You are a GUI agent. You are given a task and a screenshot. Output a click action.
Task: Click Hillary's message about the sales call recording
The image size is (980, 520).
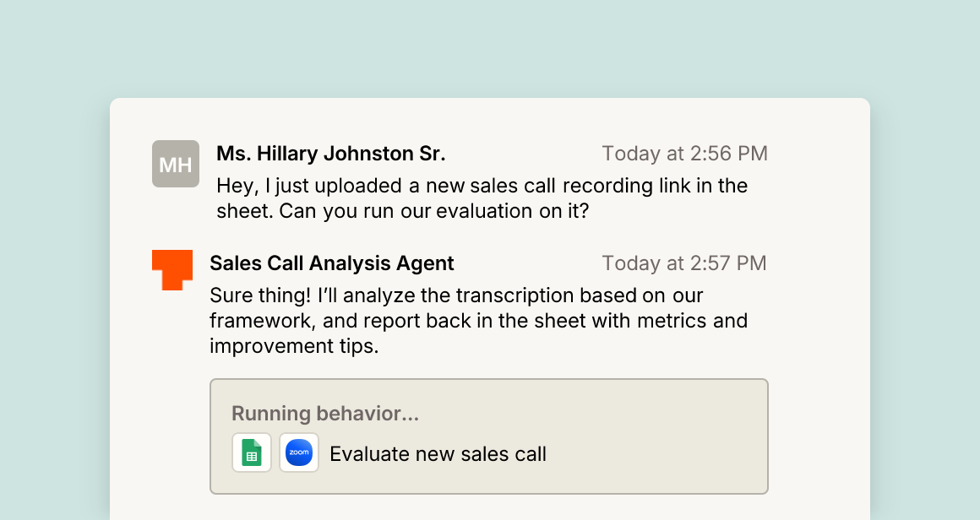482,198
